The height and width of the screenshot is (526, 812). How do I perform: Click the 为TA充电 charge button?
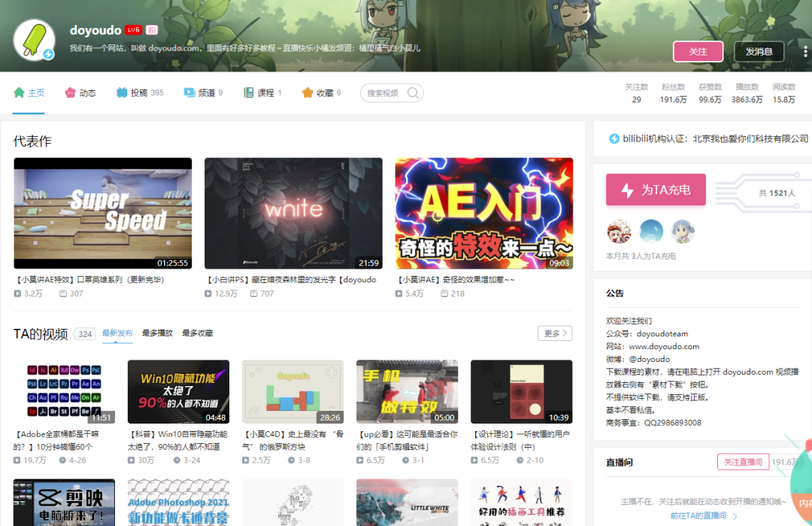tap(656, 190)
